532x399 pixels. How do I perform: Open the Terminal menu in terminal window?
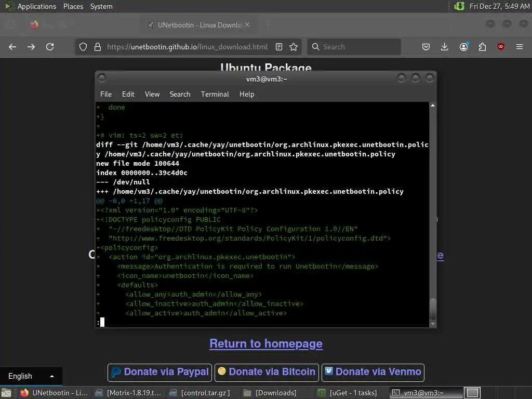[x=215, y=95]
